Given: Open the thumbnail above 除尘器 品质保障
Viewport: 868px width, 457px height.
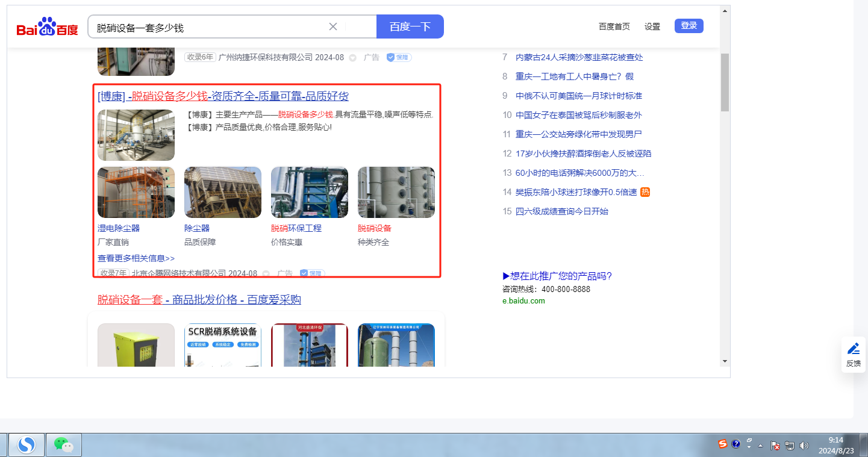Looking at the screenshot, I should [223, 192].
